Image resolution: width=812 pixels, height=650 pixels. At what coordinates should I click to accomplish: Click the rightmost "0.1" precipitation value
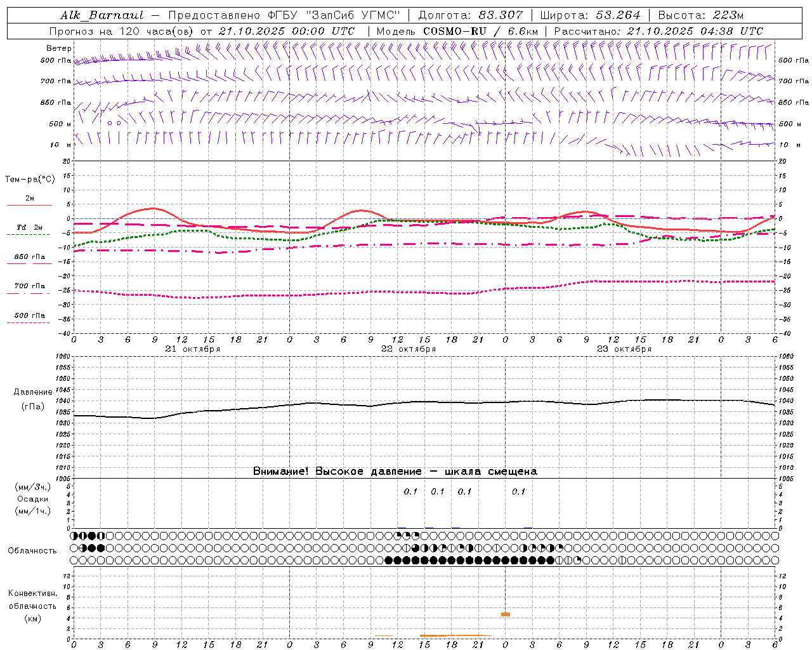point(519,491)
